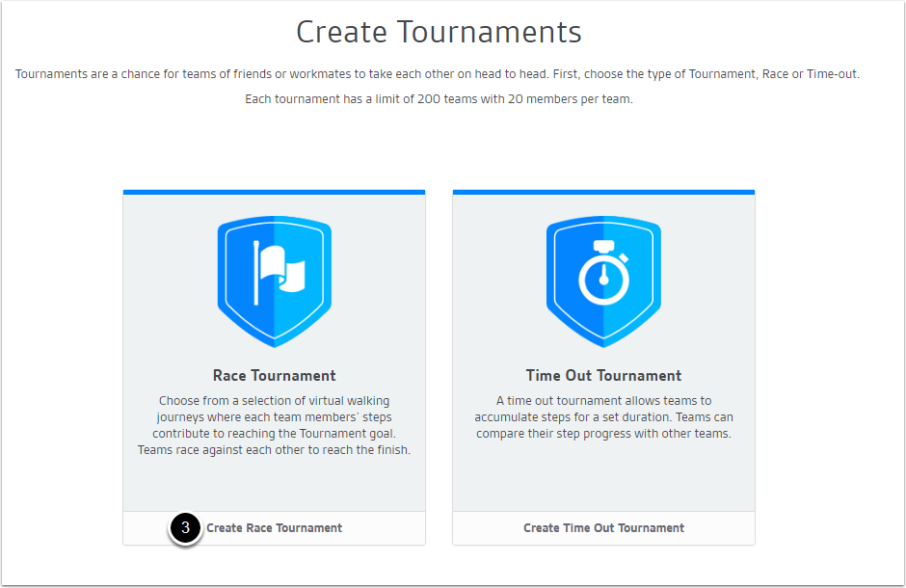Click the Race Tournament flag shield icon
The image size is (906, 588).
pos(275,281)
